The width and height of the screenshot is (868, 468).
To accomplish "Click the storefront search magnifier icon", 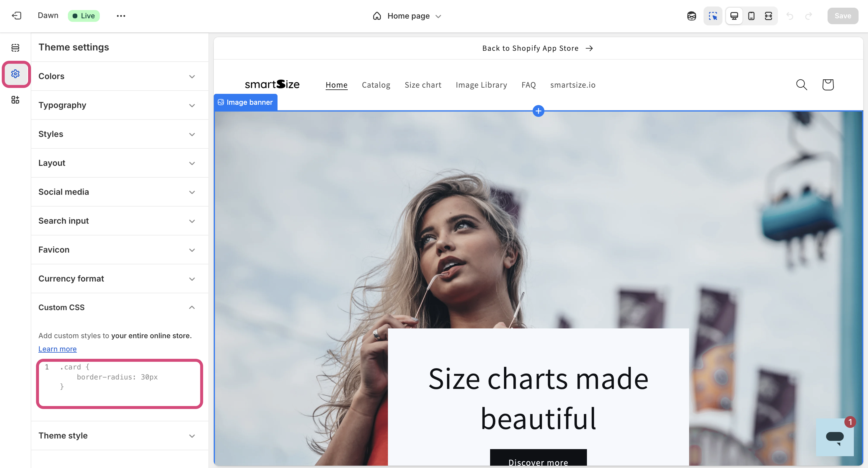I will pos(802,85).
